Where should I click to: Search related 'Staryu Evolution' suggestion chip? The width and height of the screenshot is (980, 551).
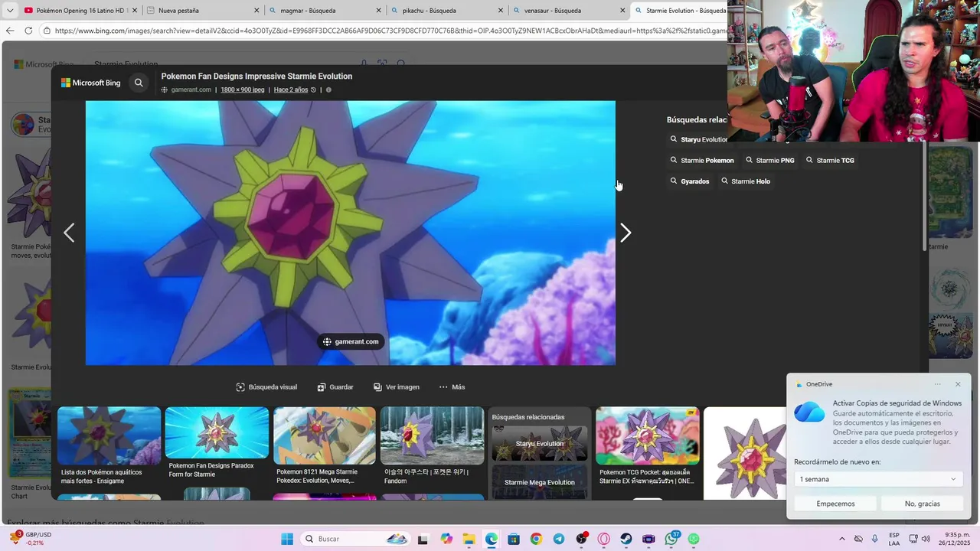pos(698,139)
